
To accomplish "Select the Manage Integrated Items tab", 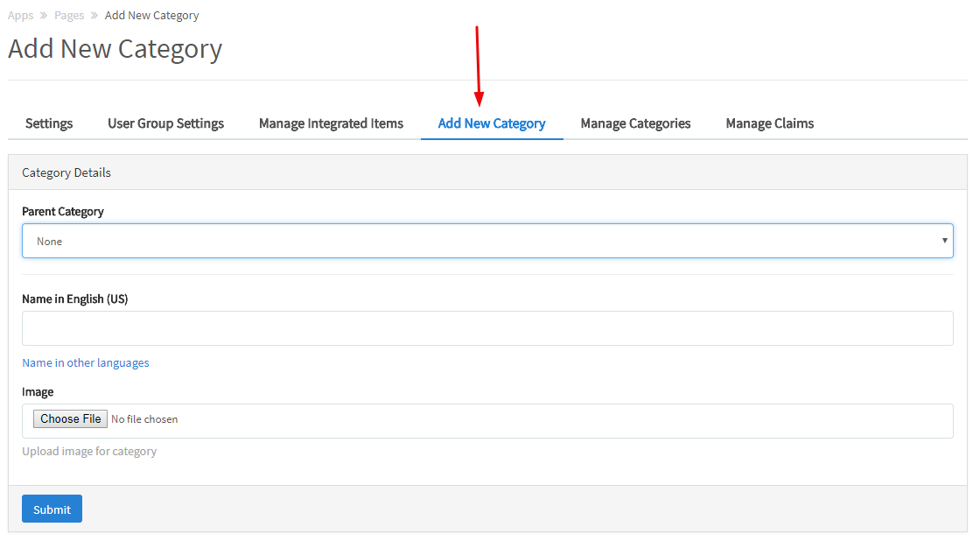I will tap(331, 123).
